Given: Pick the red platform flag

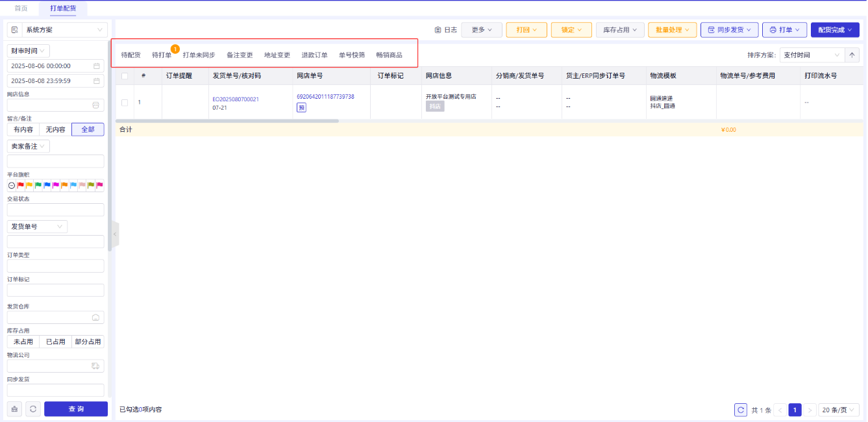Looking at the screenshot, I should coord(21,186).
